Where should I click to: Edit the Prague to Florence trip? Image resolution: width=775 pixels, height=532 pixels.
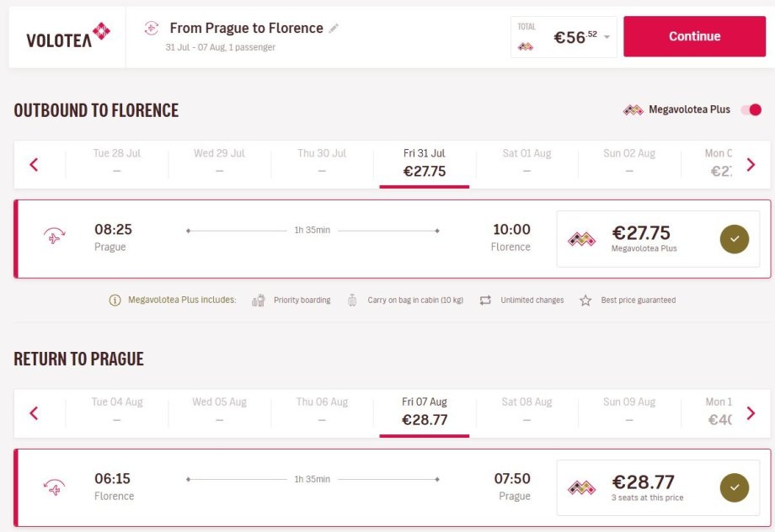(x=334, y=29)
